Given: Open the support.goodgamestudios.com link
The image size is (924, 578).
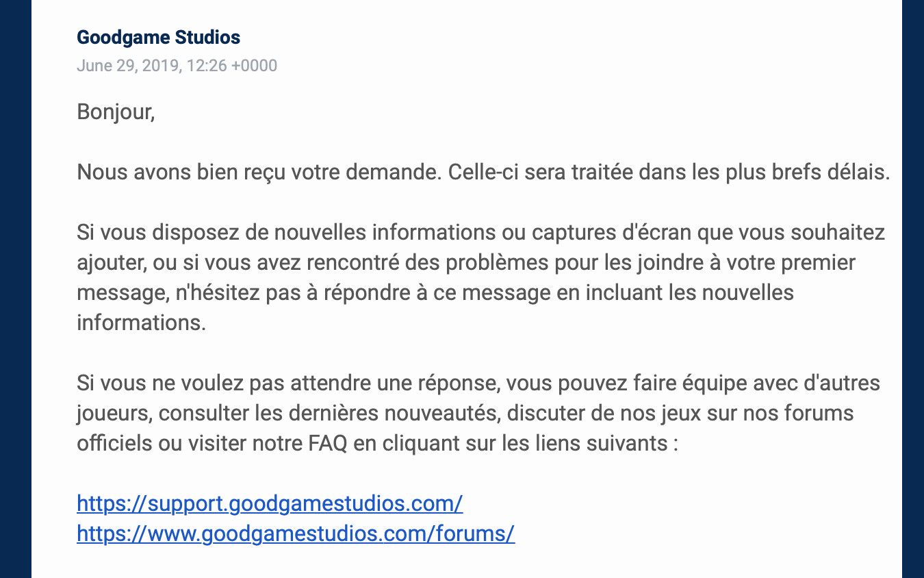Looking at the screenshot, I should [270, 504].
